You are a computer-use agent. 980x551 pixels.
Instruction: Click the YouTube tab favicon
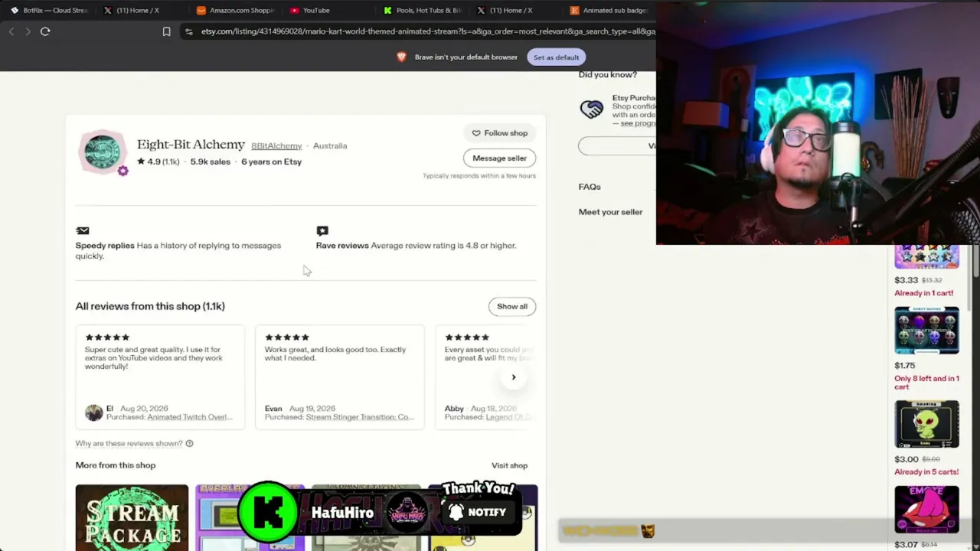pos(295,10)
